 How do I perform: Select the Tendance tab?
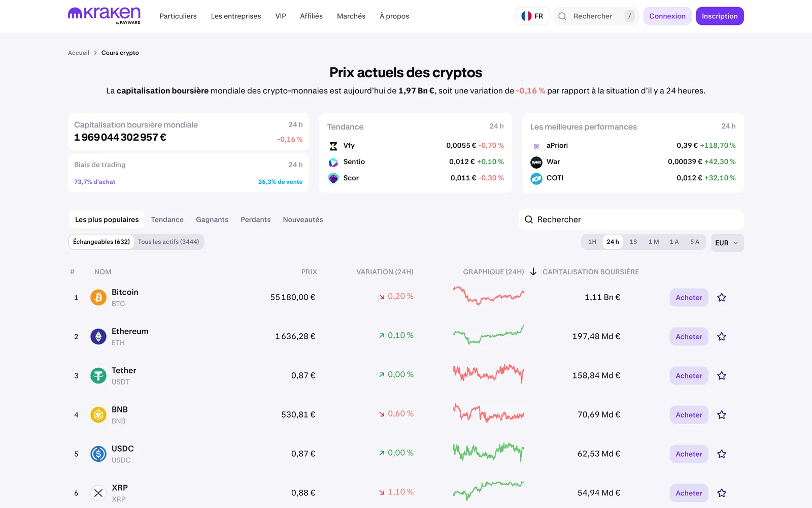pos(167,219)
